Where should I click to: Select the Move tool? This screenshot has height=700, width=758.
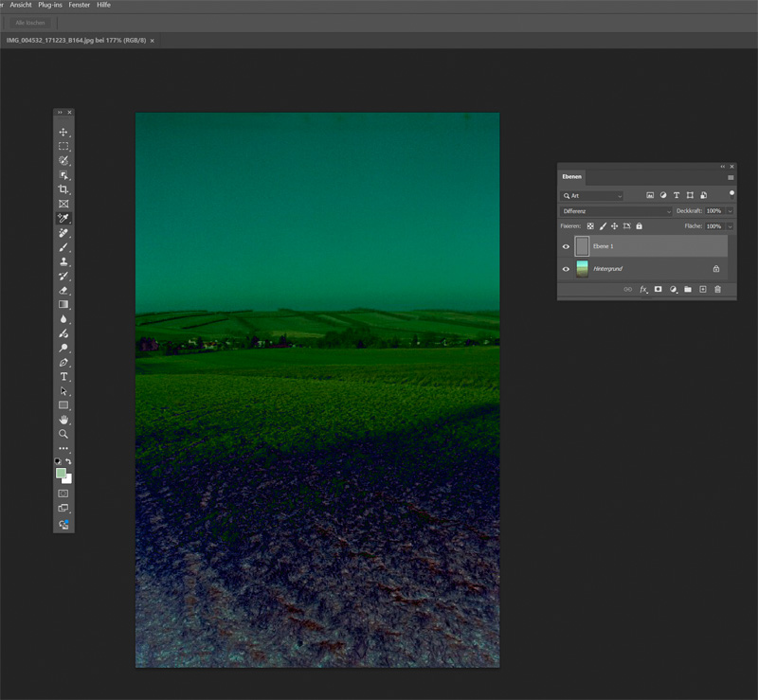[x=63, y=132]
